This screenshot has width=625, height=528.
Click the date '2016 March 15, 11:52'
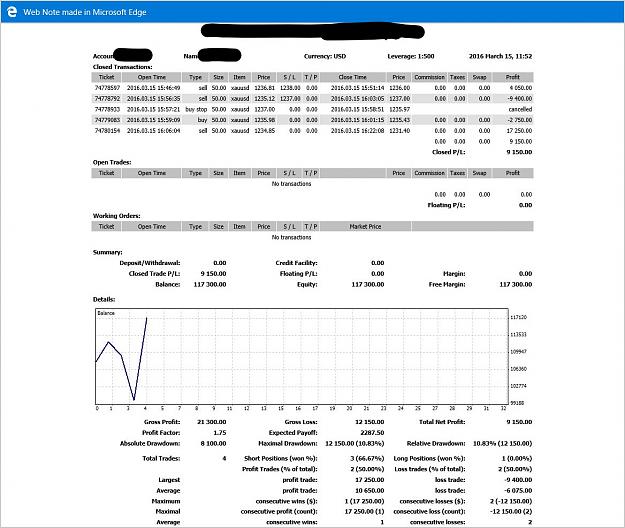500,56
